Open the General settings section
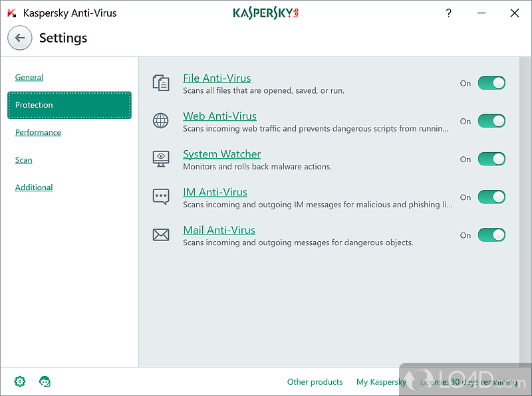 point(29,77)
